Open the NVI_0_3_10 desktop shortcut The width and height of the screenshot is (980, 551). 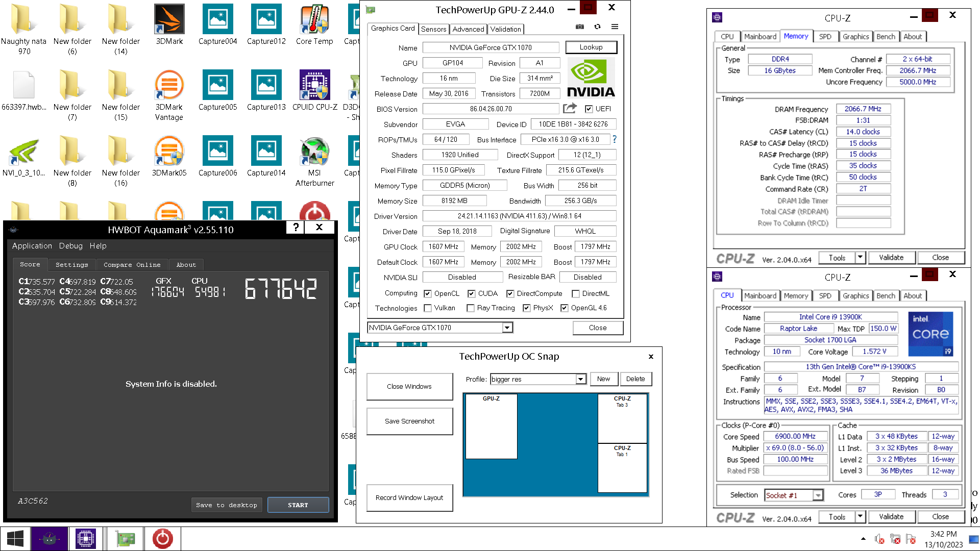coord(23,156)
